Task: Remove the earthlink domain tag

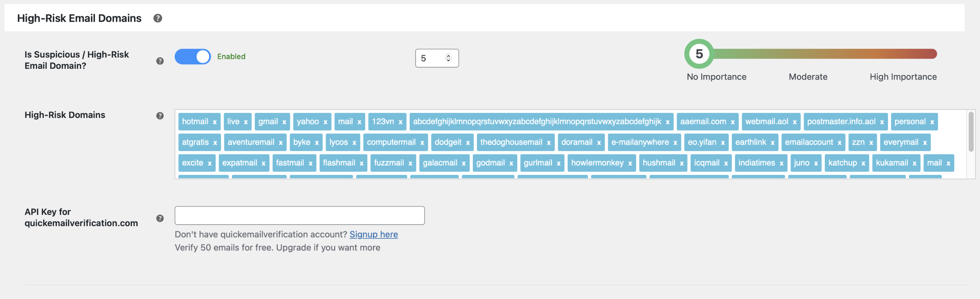Action: click(x=772, y=143)
